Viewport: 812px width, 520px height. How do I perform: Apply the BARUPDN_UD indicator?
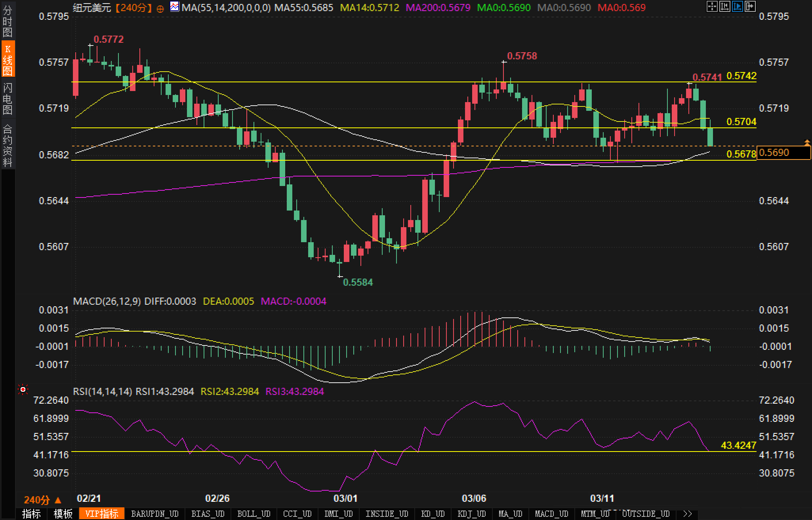pos(155,514)
